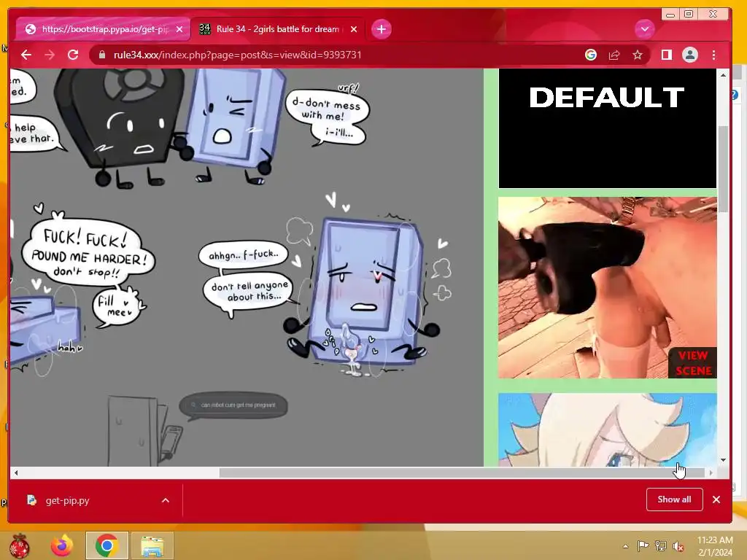Click the horizontal scrollbar left arrow
747x560 pixels.
[x=16, y=472]
